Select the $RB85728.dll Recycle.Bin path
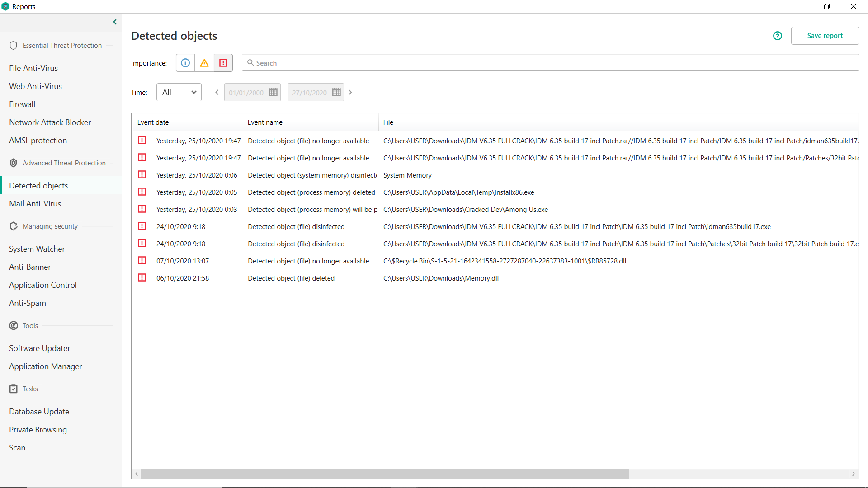This screenshot has height=488, width=868. point(505,261)
